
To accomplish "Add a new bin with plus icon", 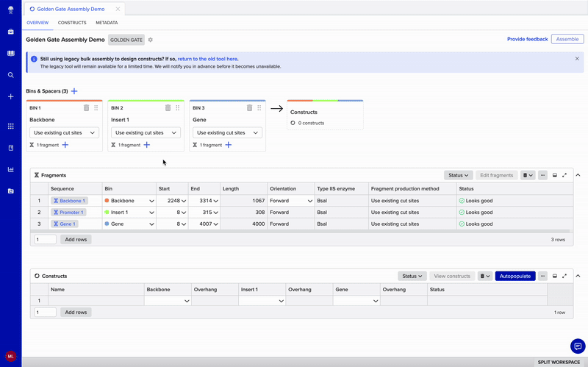I will pyautogui.click(x=74, y=91).
